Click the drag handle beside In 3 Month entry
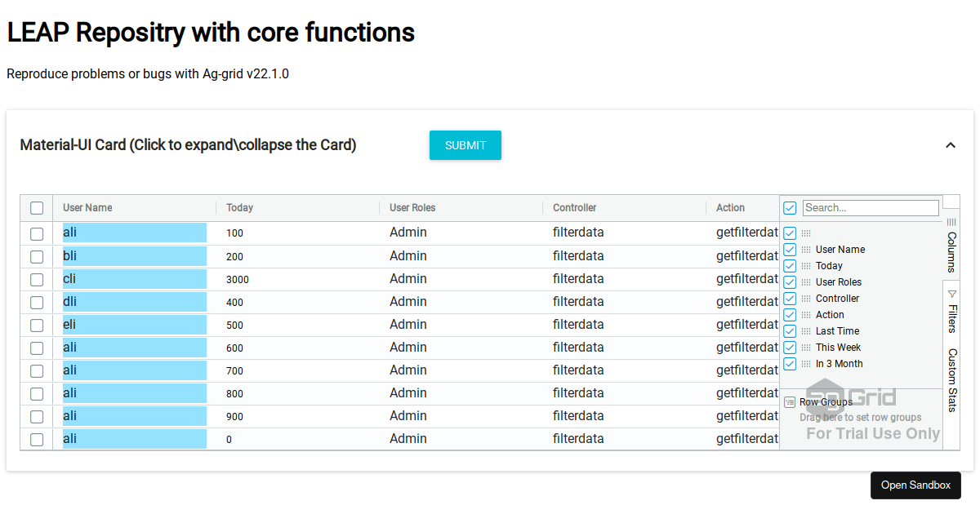The height and width of the screenshot is (514, 980). (805, 363)
